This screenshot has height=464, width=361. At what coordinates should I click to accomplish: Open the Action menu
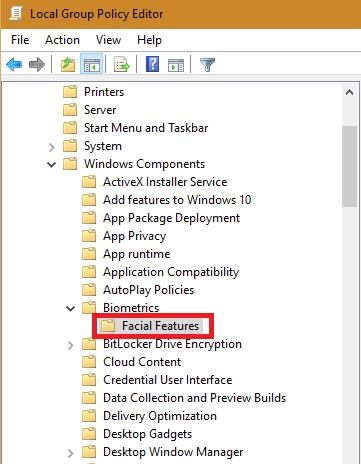[62, 40]
